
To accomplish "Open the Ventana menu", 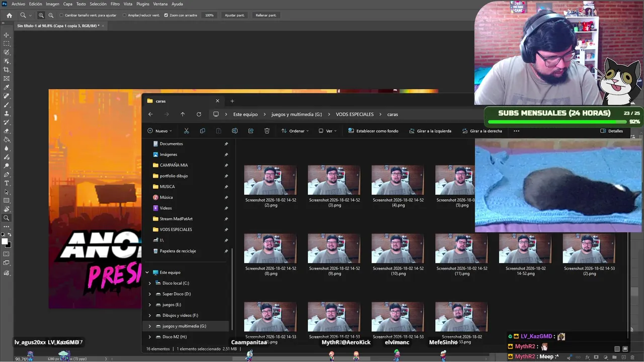I will 160,4.
